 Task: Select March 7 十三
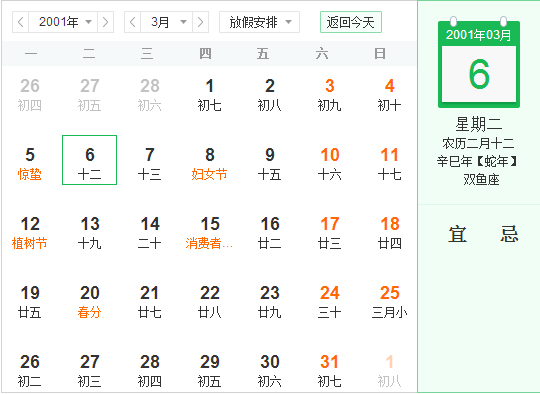[149, 164]
